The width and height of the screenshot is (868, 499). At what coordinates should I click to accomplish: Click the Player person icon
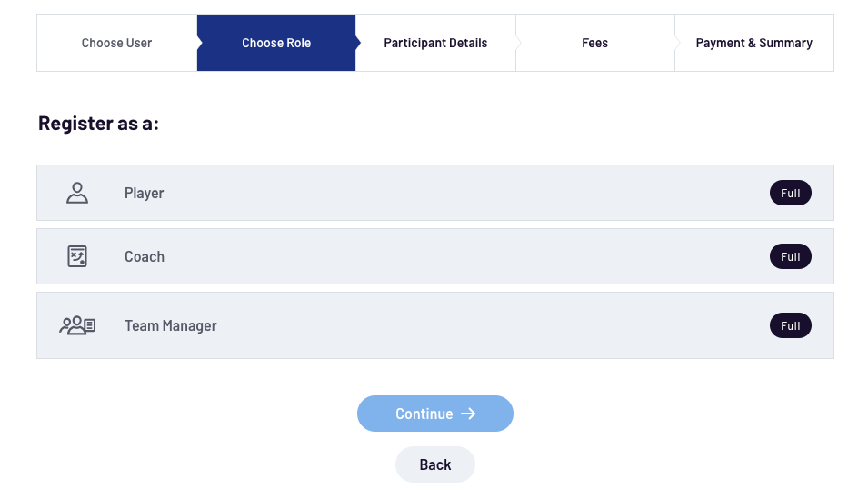coord(77,193)
